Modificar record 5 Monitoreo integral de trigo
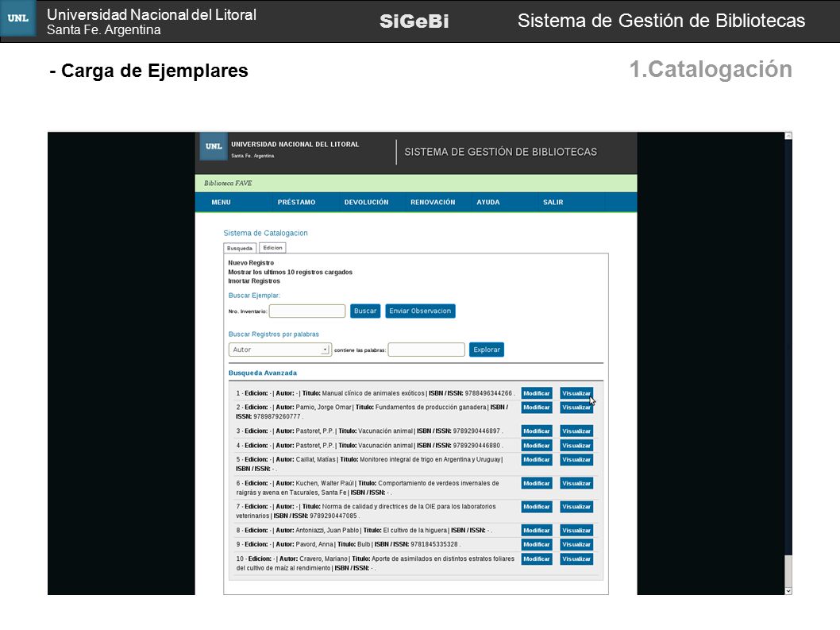Viewport: 840px width, 630px height. coord(537,459)
